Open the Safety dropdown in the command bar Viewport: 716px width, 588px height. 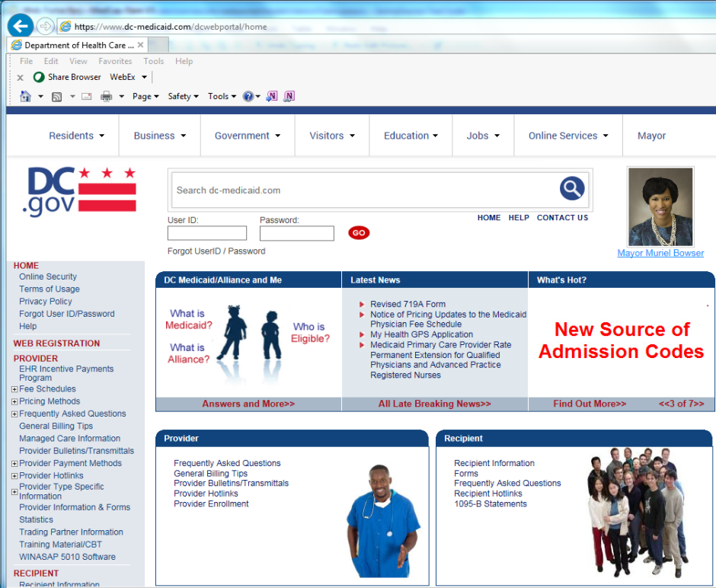pos(183,97)
